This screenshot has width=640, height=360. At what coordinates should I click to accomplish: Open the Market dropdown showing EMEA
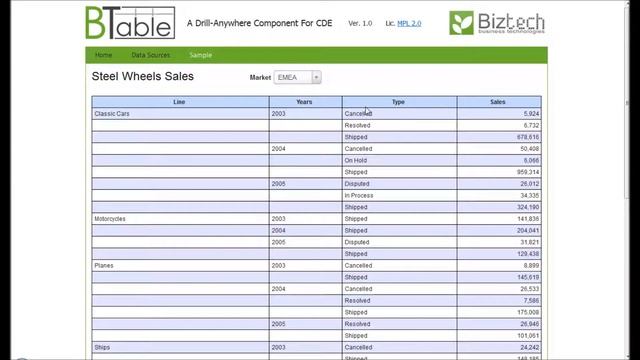tap(298, 77)
